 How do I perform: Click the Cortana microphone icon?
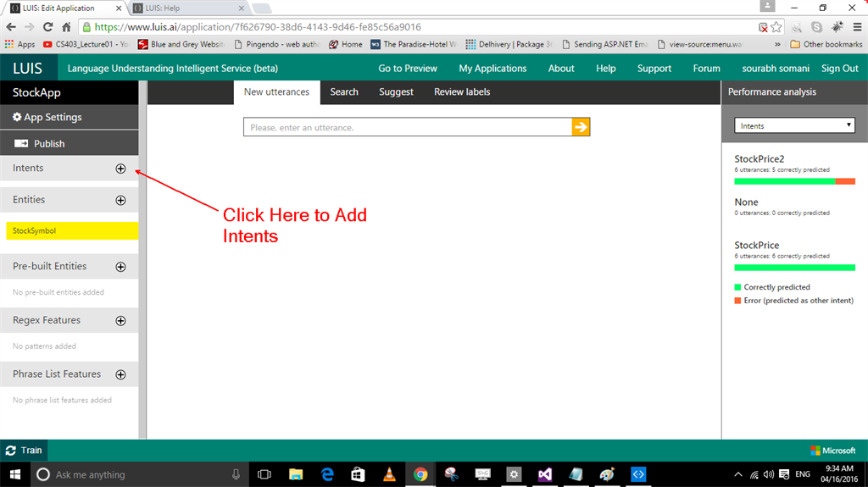point(236,474)
